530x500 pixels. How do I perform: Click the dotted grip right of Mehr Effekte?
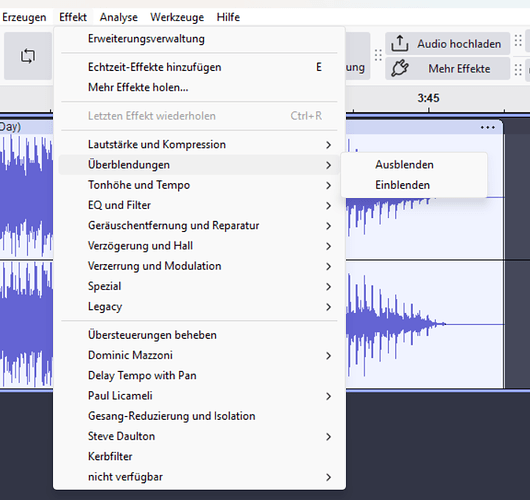pyautogui.click(x=518, y=70)
